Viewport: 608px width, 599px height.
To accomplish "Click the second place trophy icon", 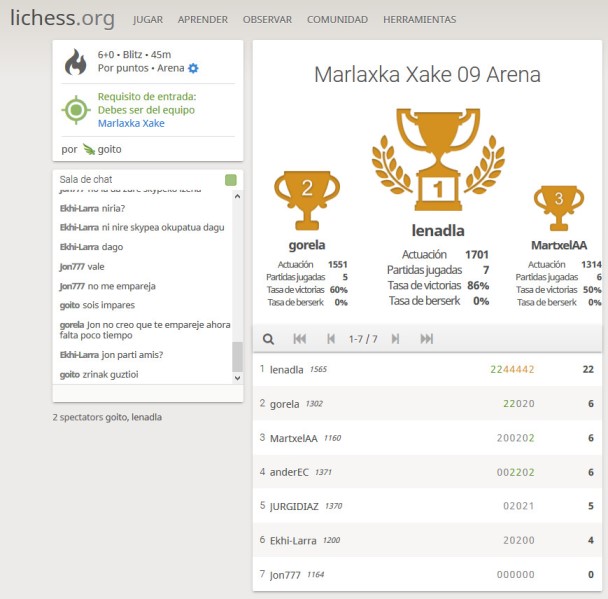I will pos(306,198).
